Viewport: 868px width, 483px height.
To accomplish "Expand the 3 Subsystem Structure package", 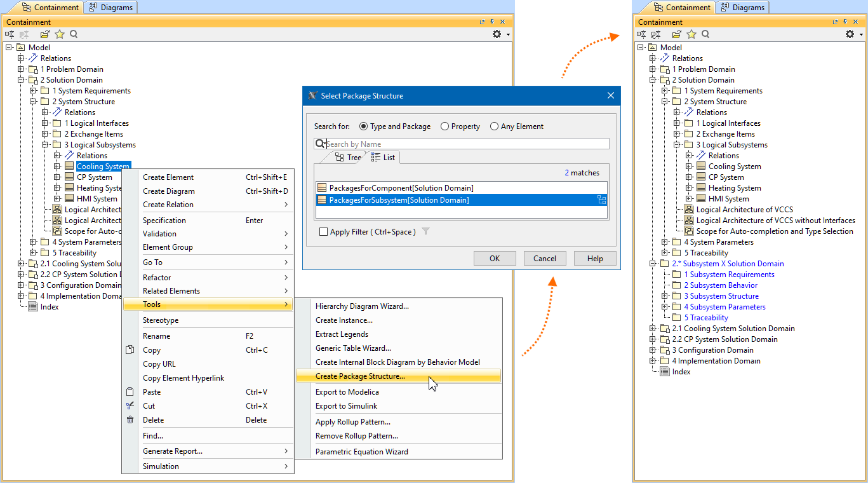I will [665, 296].
